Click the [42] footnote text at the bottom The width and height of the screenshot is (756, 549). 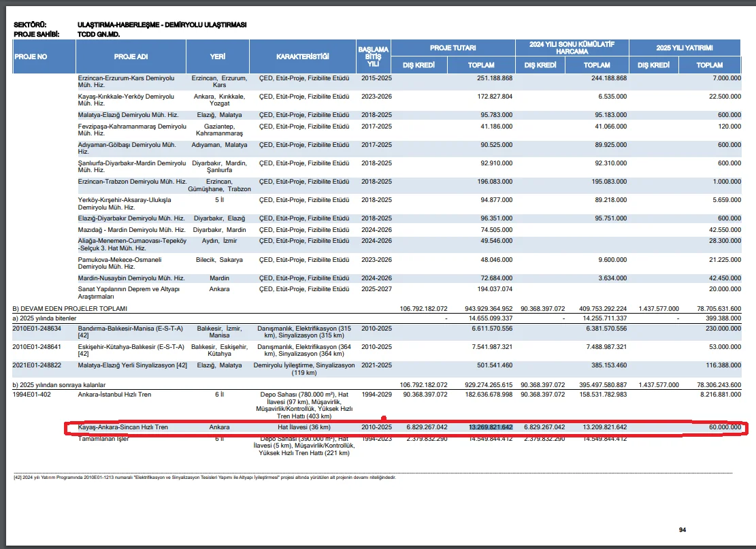pyautogui.click(x=204, y=477)
